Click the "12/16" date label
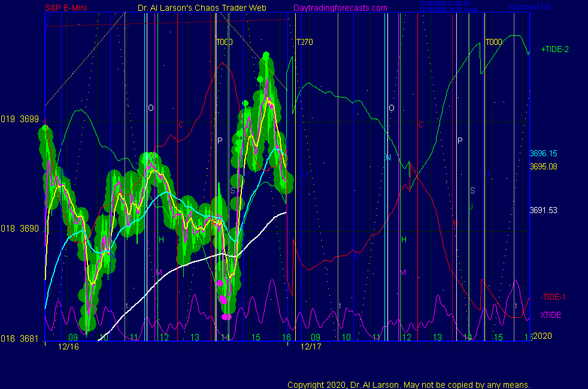The height and width of the screenshot is (389, 588). (x=68, y=347)
